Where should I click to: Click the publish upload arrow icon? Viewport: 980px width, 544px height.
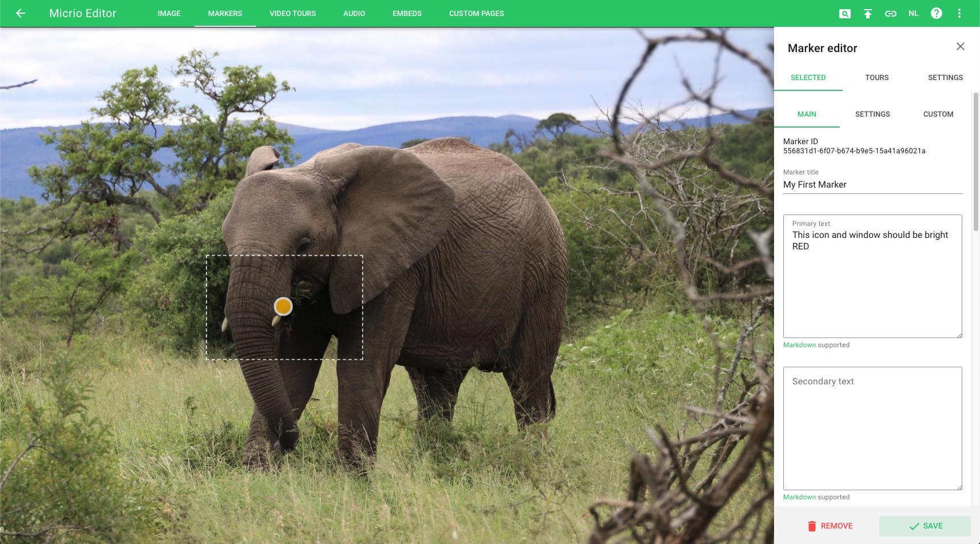click(x=867, y=14)
